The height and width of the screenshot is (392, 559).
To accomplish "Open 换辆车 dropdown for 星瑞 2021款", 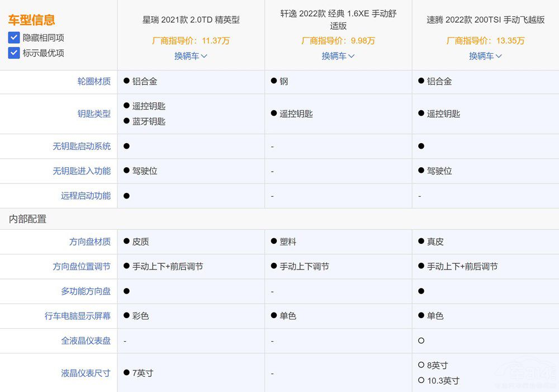I will click(x=191, y=56).
